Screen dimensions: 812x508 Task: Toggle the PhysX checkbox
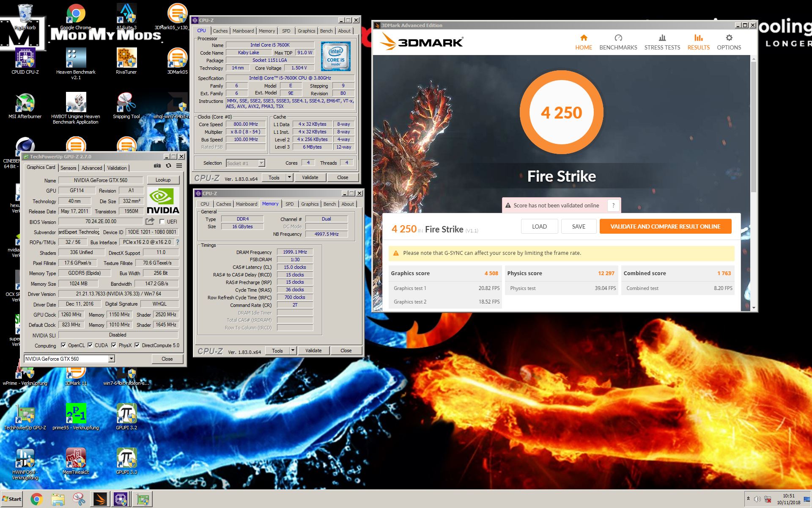(114, 345)
